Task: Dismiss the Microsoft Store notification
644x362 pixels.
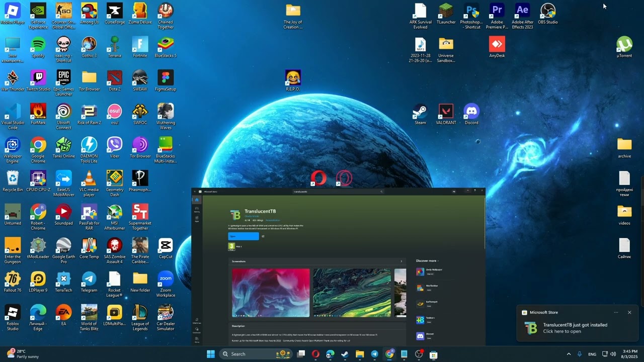Action: (x=629, y=312)
